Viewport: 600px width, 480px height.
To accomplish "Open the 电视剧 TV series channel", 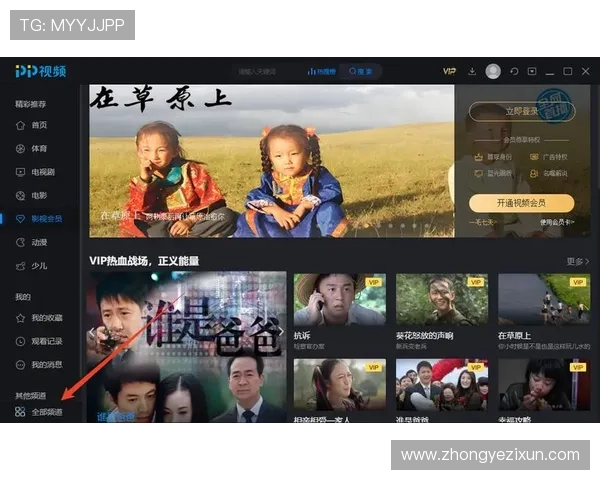I will click(35, 172).
